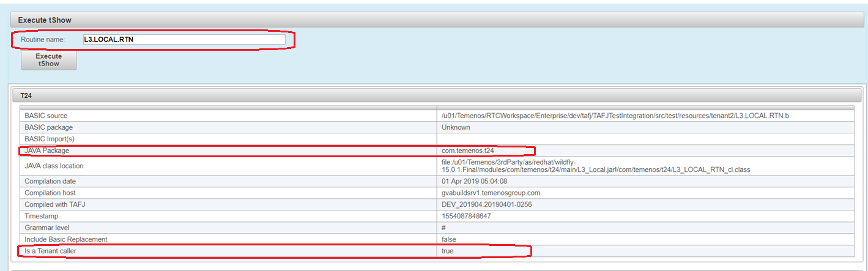Click the BASIC source row label
868x271 pixels.
46,116
